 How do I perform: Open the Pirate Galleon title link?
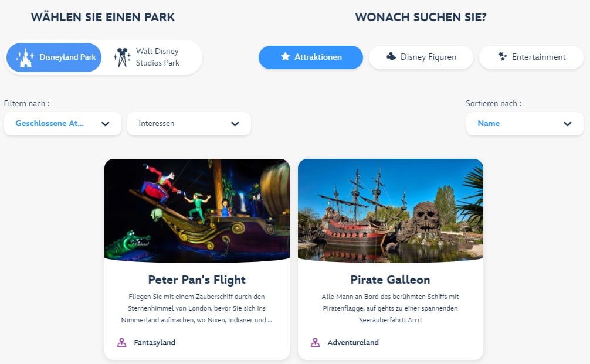pos(390,280)
